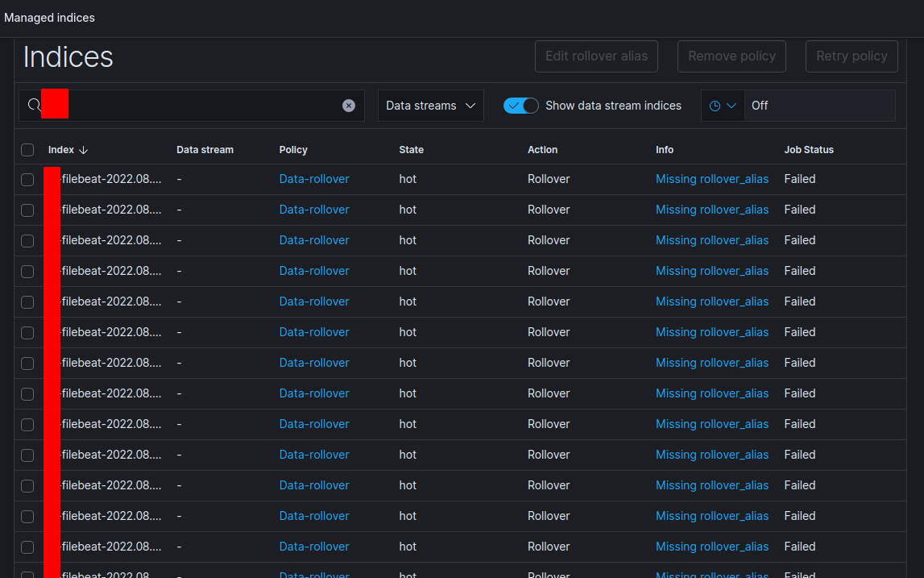Click the Data stream column header

click(205, 150)
